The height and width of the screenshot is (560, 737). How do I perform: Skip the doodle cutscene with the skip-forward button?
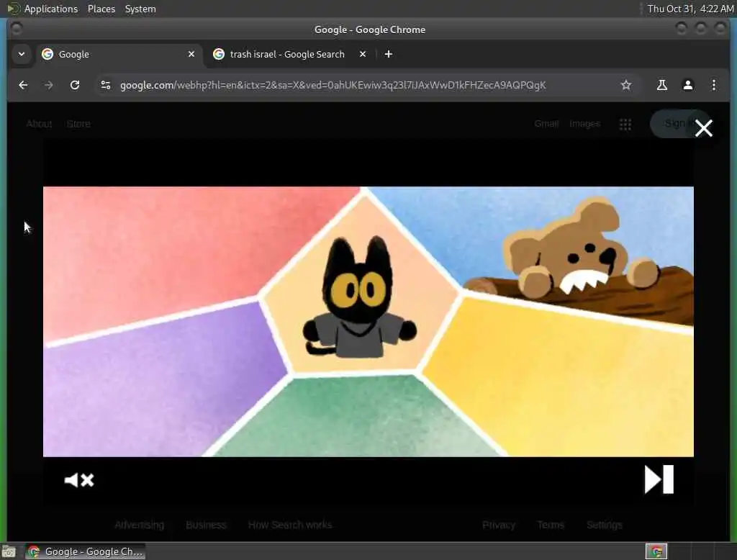tap(659, 479)
